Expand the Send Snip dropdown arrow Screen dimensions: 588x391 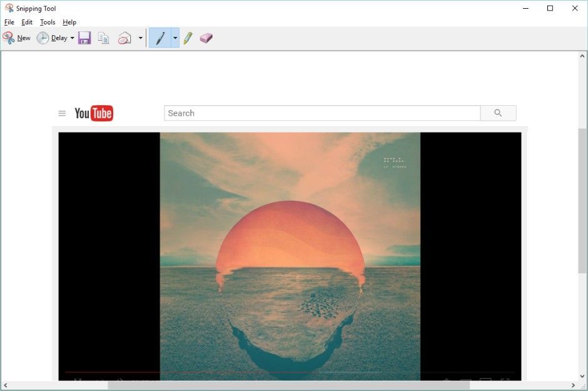(140, 38)
